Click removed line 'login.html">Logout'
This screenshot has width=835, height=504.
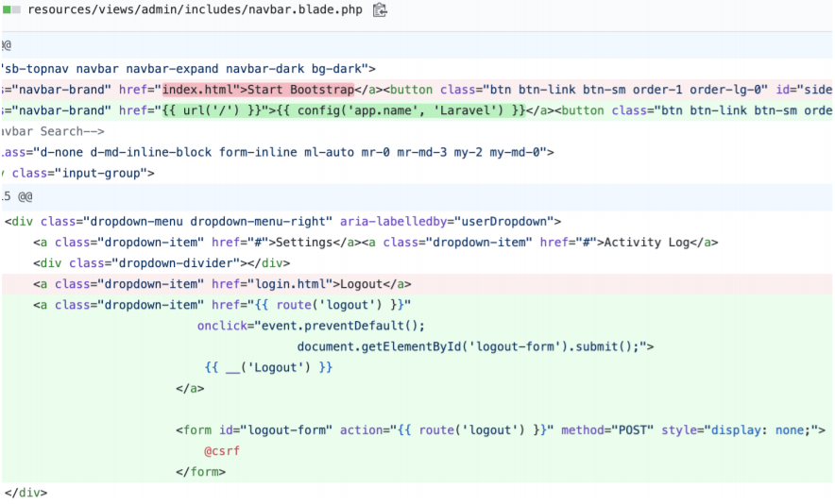point(417,284)
